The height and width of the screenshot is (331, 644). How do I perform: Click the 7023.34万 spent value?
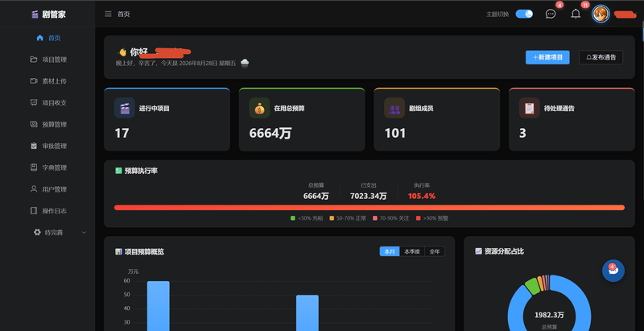tap(369, 197)
